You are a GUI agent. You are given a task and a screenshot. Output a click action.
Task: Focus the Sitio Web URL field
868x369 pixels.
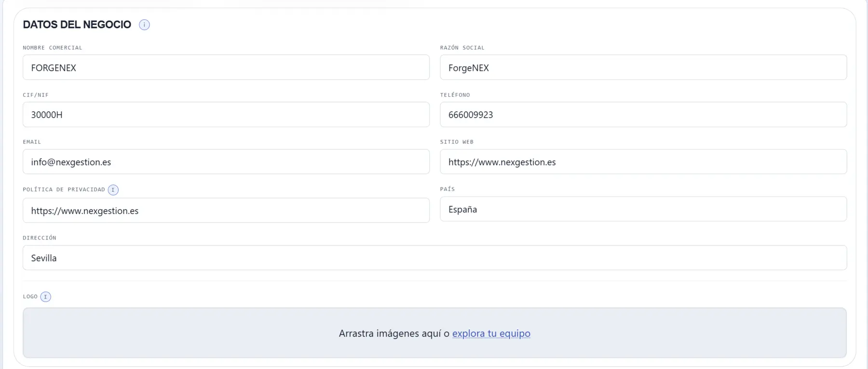643,162
